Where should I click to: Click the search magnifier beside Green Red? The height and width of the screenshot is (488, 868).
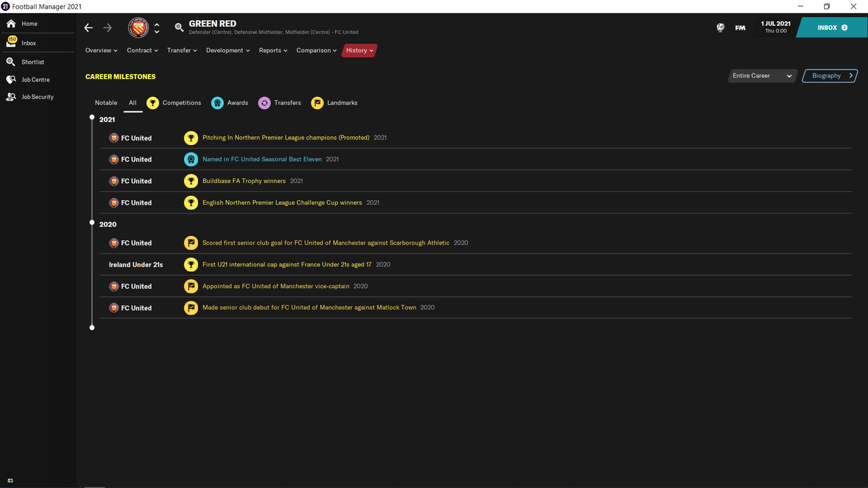point(179,28)
